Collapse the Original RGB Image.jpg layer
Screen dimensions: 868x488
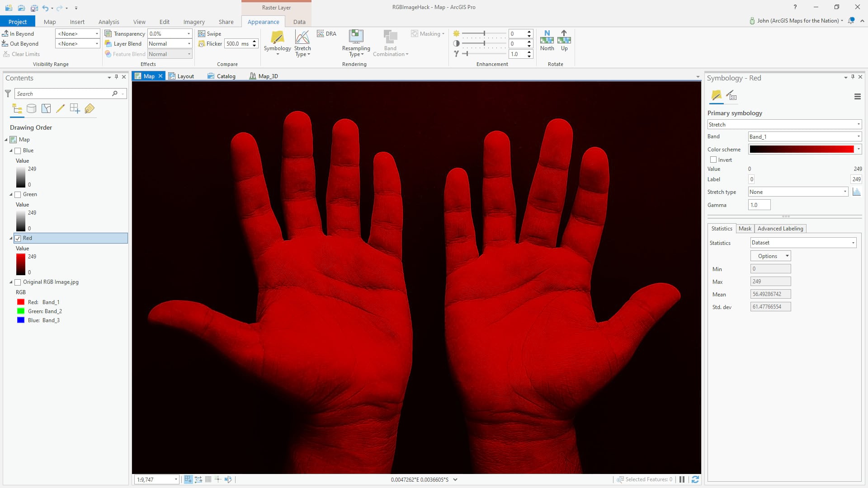(x=11, y=282)
